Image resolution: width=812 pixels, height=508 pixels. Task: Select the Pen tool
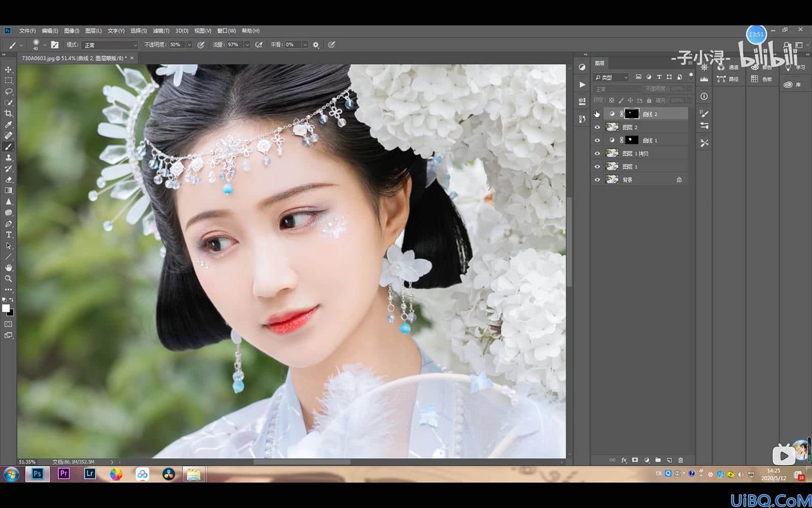(8, 224)
